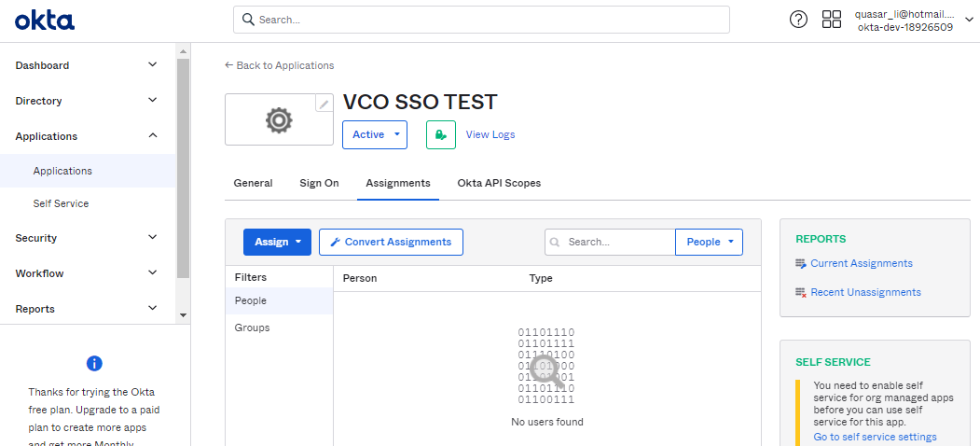Go to self service settings link
Screen dimensions: 980x446
click(x=875, y=437)
